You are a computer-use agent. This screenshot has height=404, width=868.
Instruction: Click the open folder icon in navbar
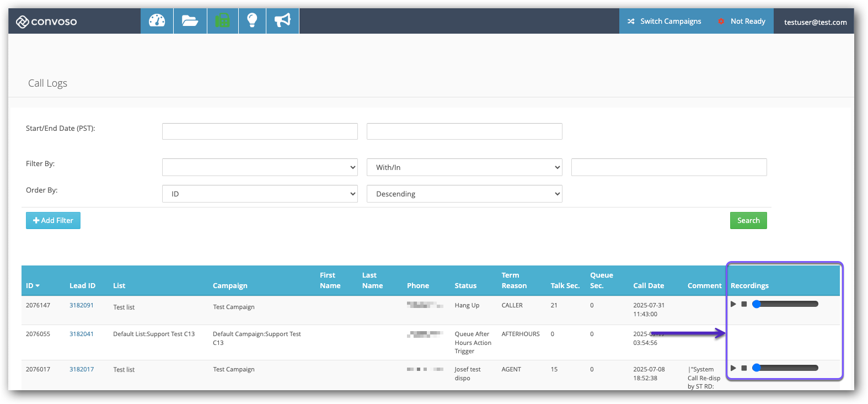(190, 21)
